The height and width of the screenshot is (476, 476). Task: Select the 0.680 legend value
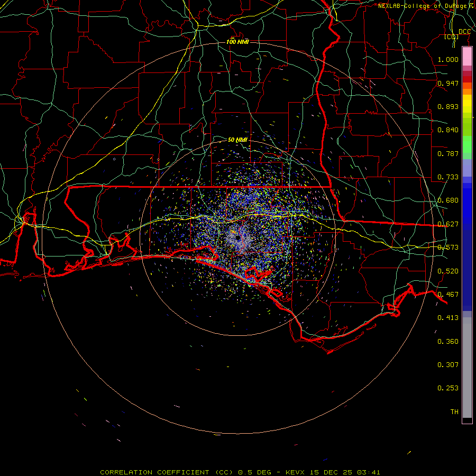pos(448,200)
